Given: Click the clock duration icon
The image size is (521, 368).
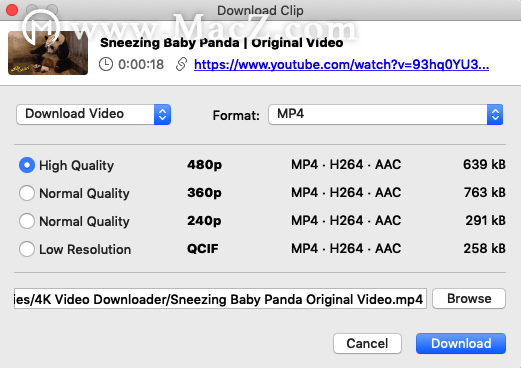Looking at the screenshot, I should [x=106, y=64].
